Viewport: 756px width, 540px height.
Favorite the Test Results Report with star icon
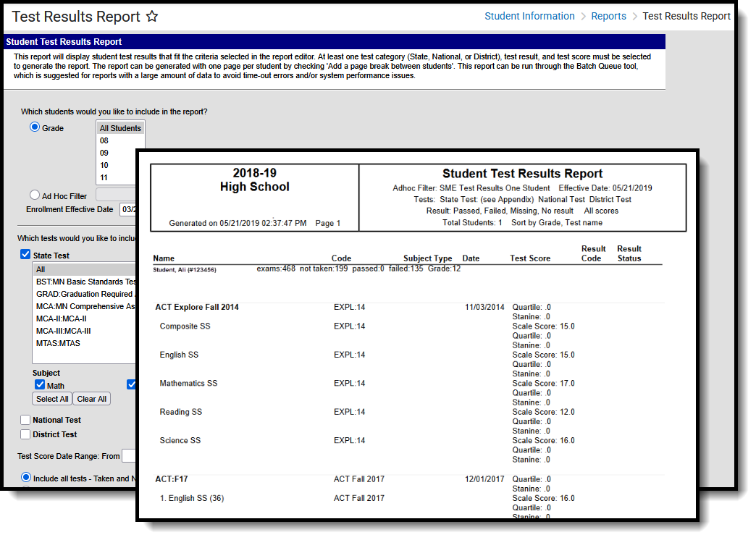tap(152, 17)
